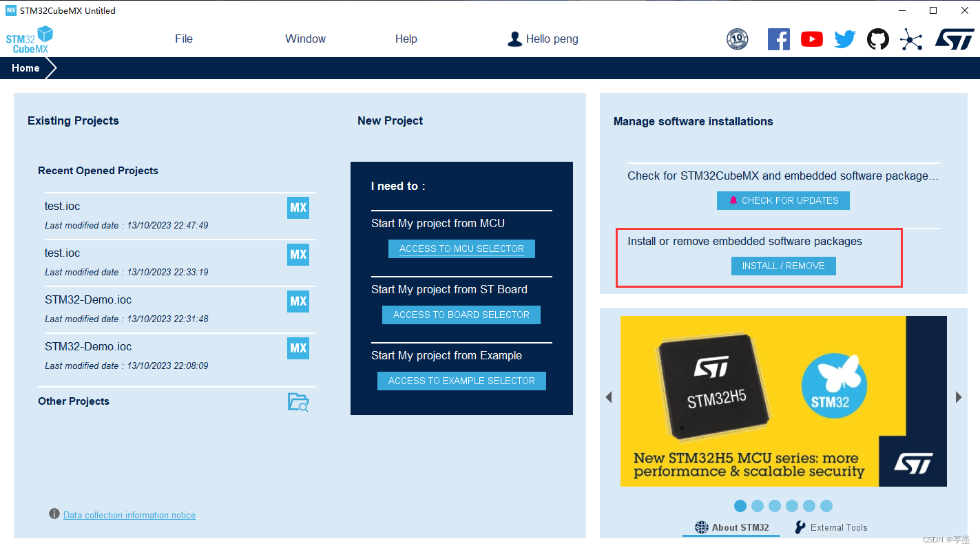Open first recent project test.ioc name

[x=63, y=206]
